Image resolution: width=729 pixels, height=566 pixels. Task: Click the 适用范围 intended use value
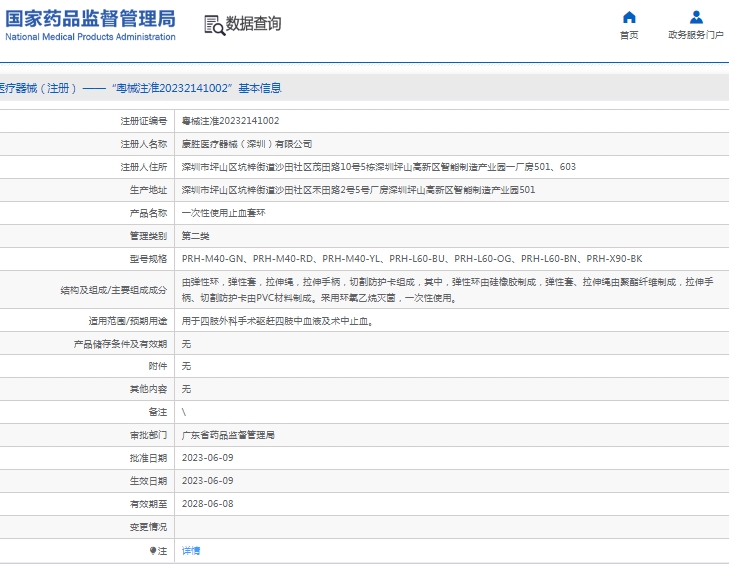tap(278, 321)
